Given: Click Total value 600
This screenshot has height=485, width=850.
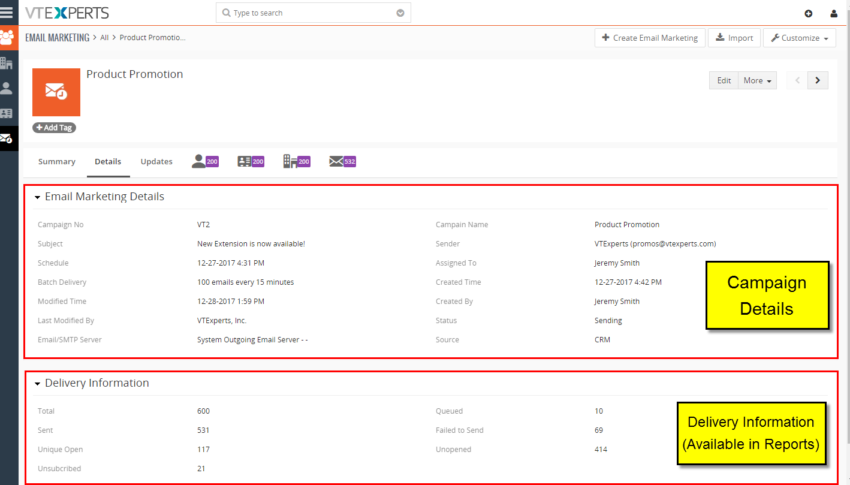Looking at the screenshot, I should point(203,411).
